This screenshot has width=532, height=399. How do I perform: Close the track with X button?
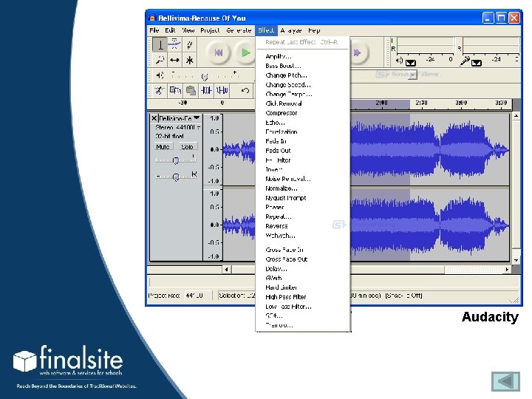tap(154, 118)
